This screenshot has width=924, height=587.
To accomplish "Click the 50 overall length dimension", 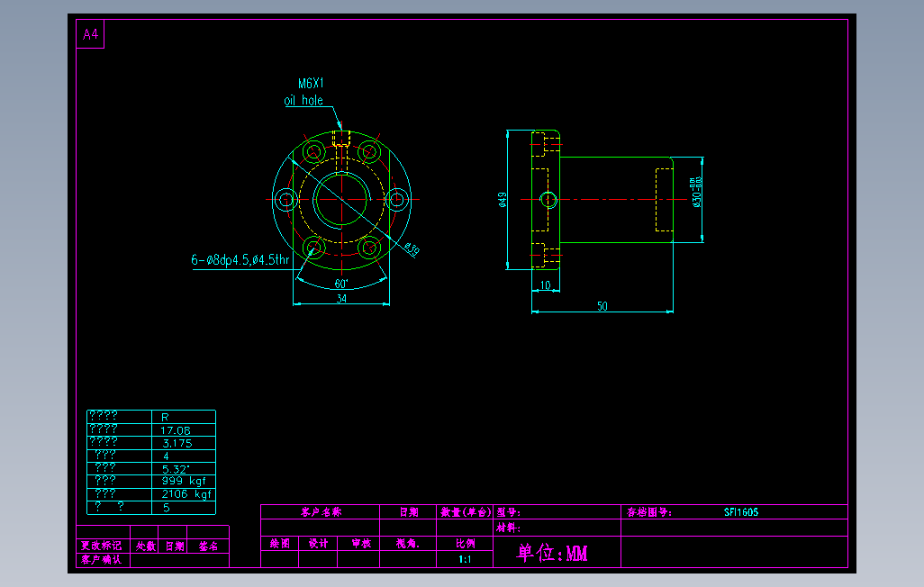I will [x=602, y=306].
